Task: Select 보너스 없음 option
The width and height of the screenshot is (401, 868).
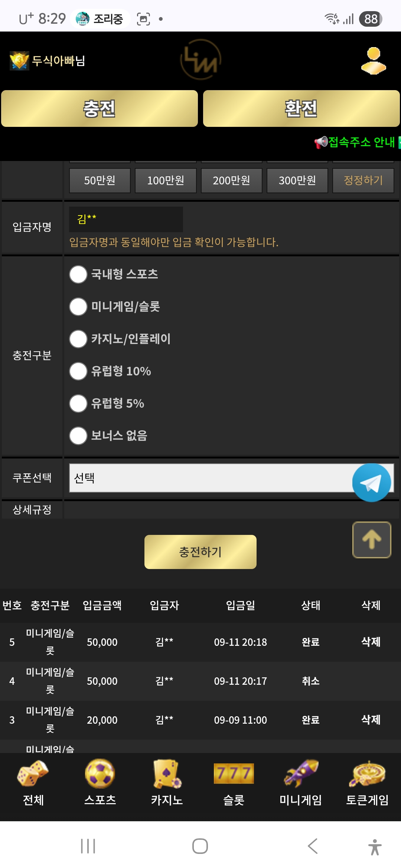Action: (x=78, y=436)
